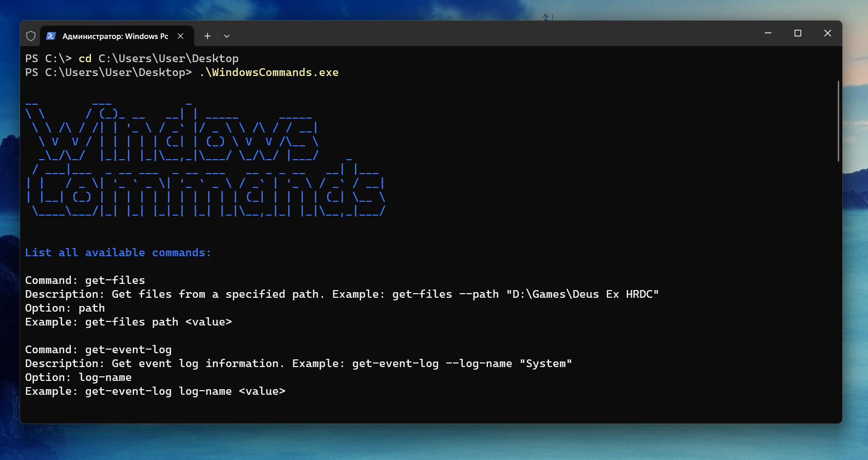Click the 'Command: get-files' line
The image size is (868, 460).
tap(85, 280)
